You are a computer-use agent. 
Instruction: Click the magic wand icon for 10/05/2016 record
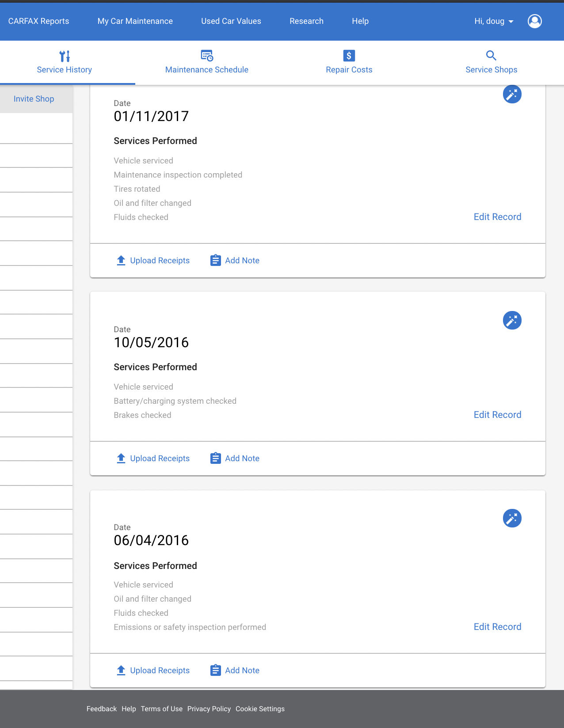(x=512, y=320)
